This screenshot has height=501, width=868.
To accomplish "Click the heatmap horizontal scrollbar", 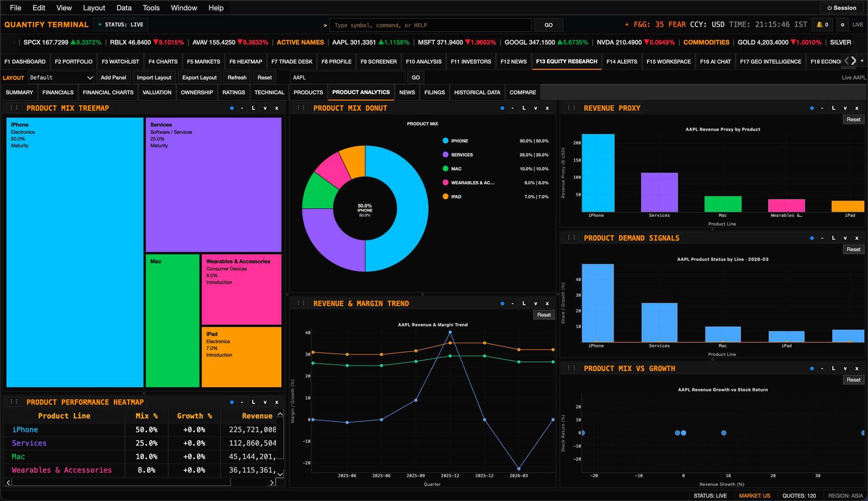I will coord(140,482).
